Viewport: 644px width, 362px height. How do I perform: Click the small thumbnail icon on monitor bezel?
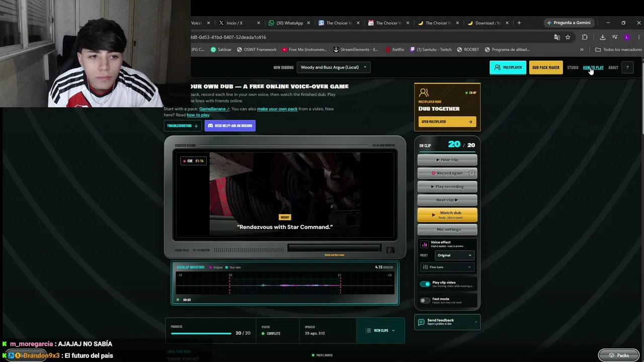[x=390, y=250]
